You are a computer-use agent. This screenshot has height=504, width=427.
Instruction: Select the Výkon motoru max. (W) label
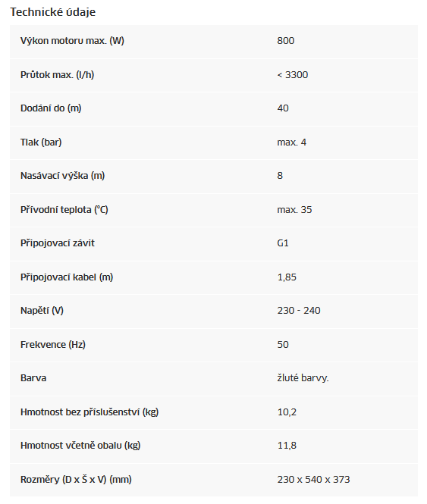click(72, 41)
